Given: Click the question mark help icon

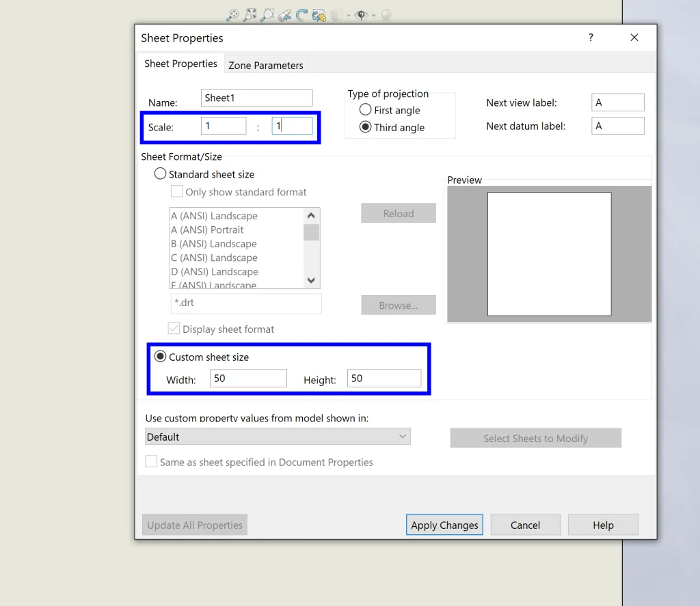Looking at the screenshot, I should coord(591,38).
